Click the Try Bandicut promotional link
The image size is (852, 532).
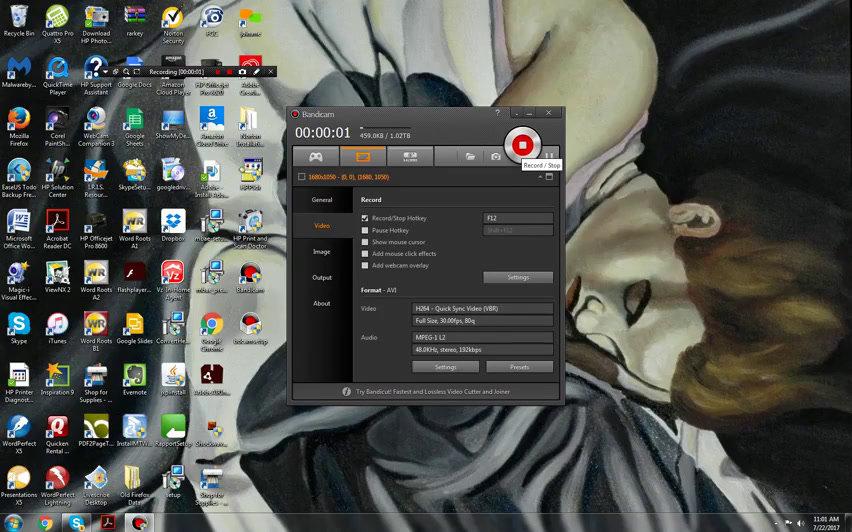433,391
